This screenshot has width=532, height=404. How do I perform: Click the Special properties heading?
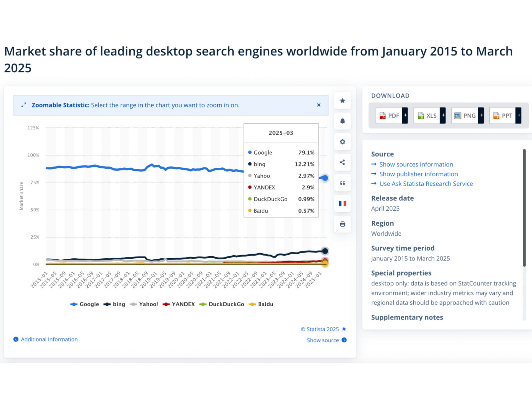tap(401, 273)
